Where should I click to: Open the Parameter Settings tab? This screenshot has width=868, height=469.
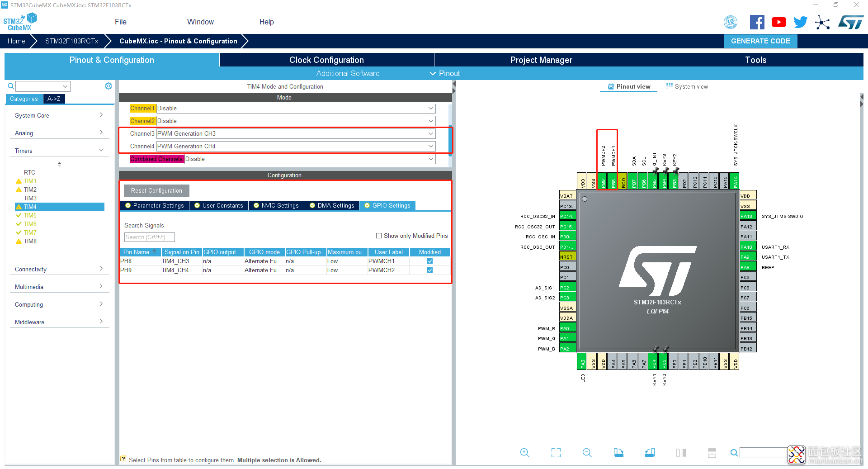click(155, 205)
